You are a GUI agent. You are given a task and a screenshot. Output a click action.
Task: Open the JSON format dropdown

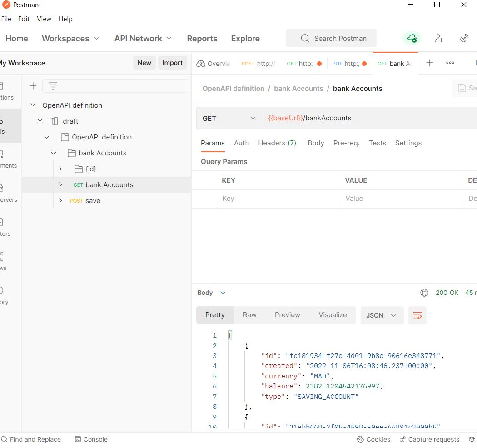pos(382,314)
